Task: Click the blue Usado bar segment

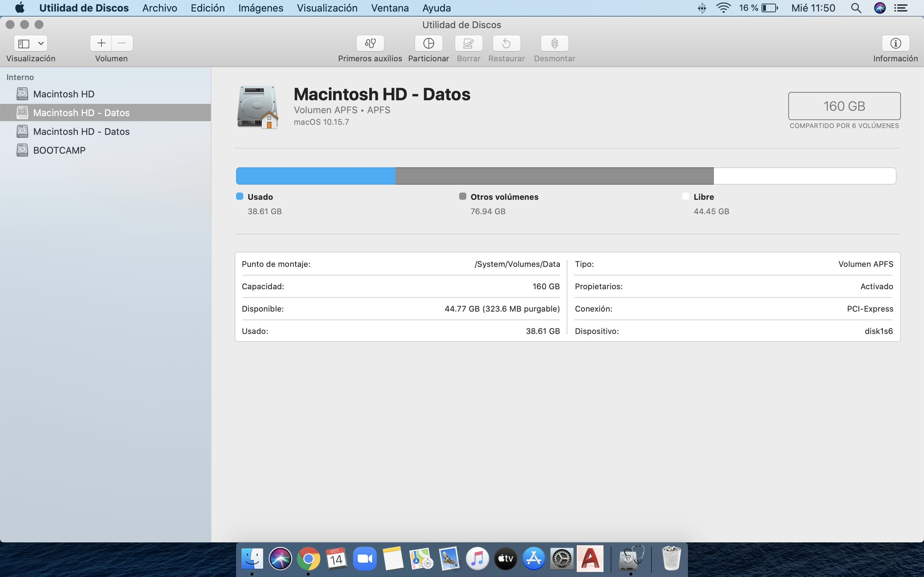Action: pyautogui.click(x=315, y=176)
